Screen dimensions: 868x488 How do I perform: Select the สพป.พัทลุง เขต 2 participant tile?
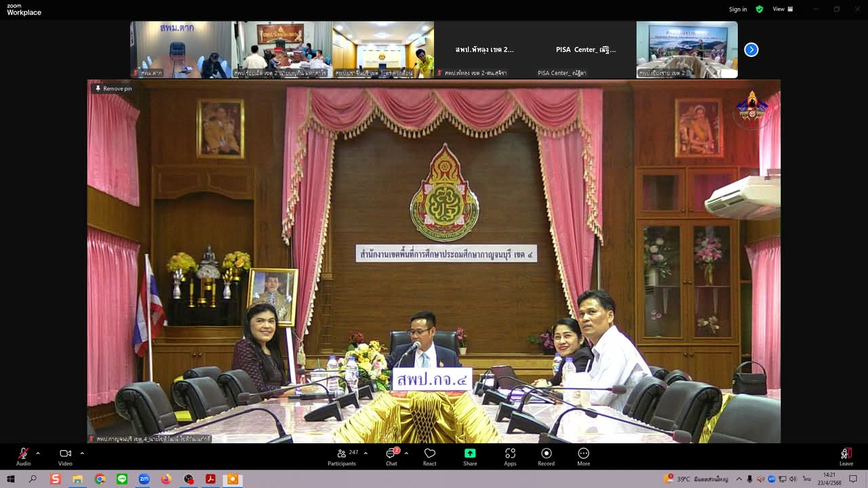pos(484,49)
